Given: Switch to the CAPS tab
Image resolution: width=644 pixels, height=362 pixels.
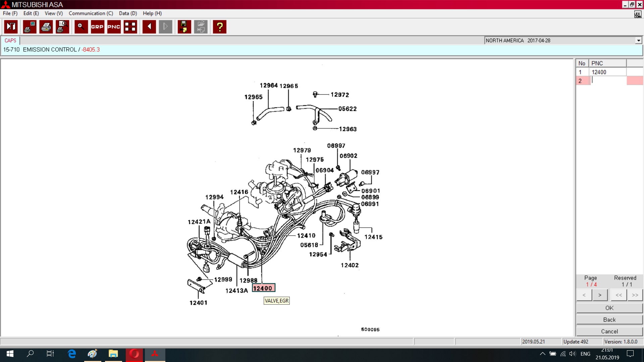Looking at the screenshot, I should 10,41.
